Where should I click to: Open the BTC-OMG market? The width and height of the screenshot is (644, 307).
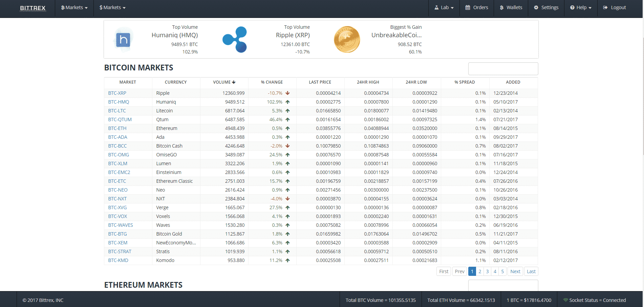(x=119, y=155)
